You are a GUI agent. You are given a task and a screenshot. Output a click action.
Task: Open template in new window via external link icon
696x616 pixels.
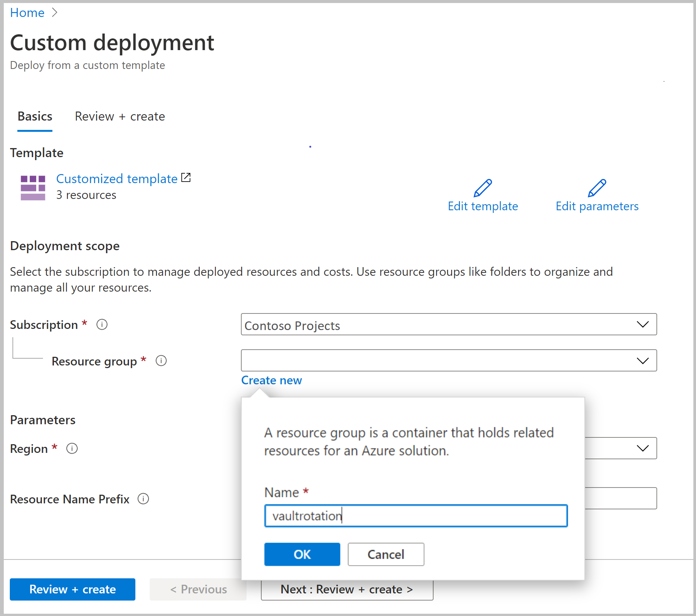click(185, 177)
